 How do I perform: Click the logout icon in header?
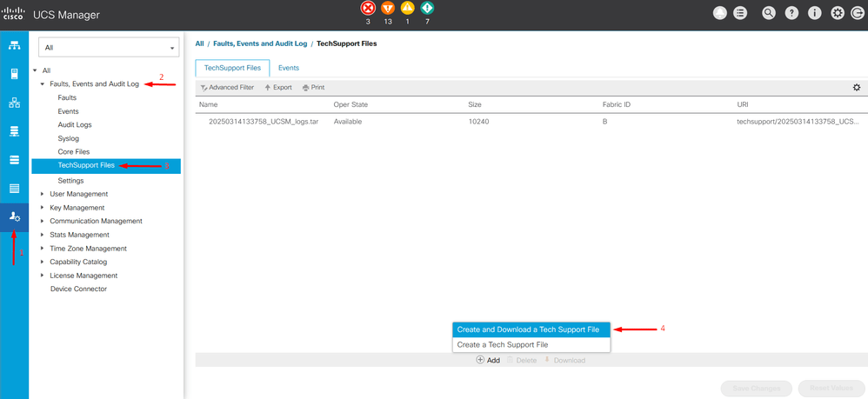[x=857, y=14]
